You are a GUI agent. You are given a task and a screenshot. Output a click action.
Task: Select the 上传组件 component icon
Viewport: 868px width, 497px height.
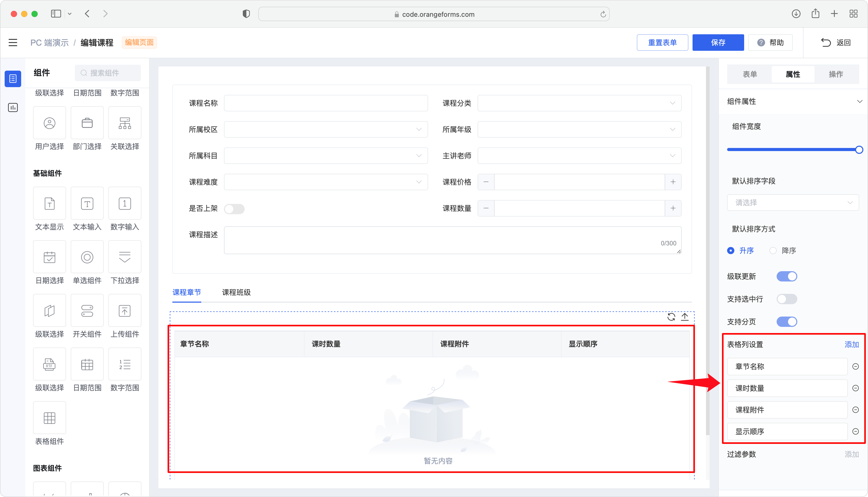click(x=125, y=311)
